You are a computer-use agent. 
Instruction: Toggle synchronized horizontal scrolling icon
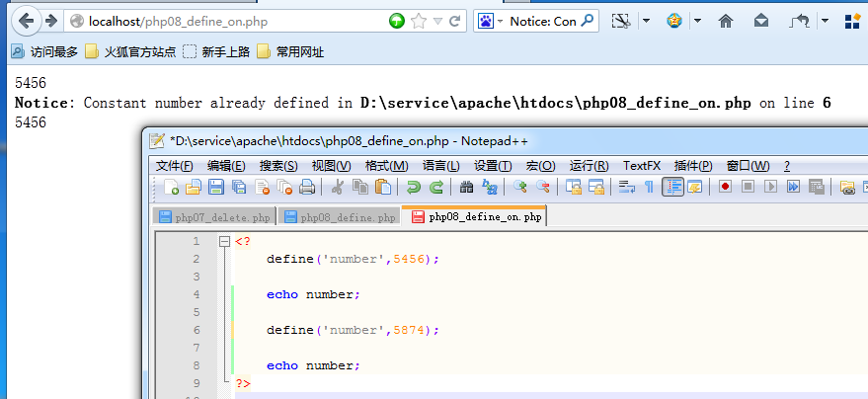(595, 187)
